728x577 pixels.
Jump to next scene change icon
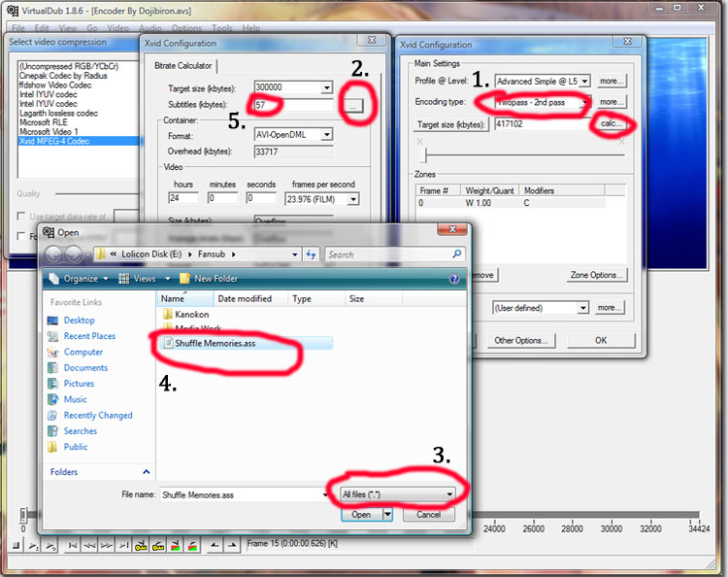192,545
